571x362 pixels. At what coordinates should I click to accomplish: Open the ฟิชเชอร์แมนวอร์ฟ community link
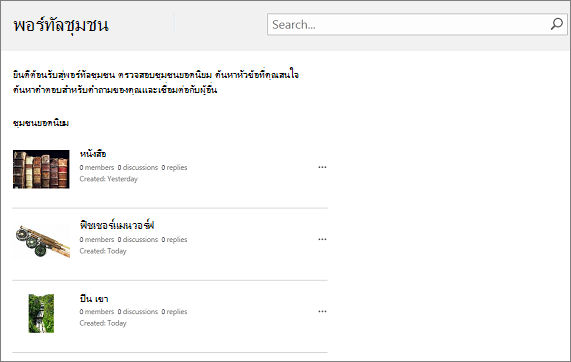coord(117,225)
